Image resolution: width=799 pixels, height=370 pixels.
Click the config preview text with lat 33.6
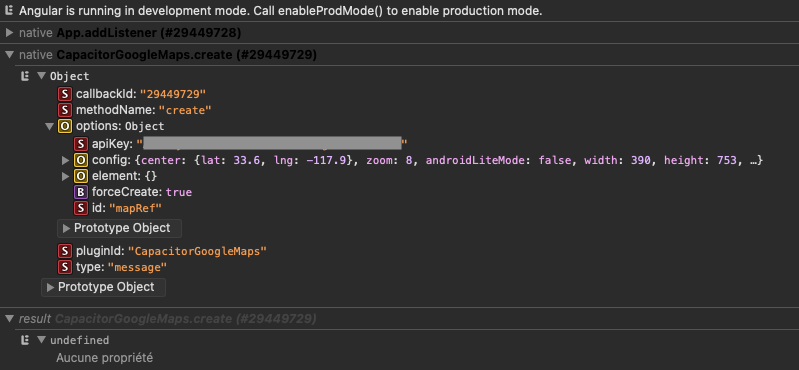pyautogui.click(x=448, y=161)
